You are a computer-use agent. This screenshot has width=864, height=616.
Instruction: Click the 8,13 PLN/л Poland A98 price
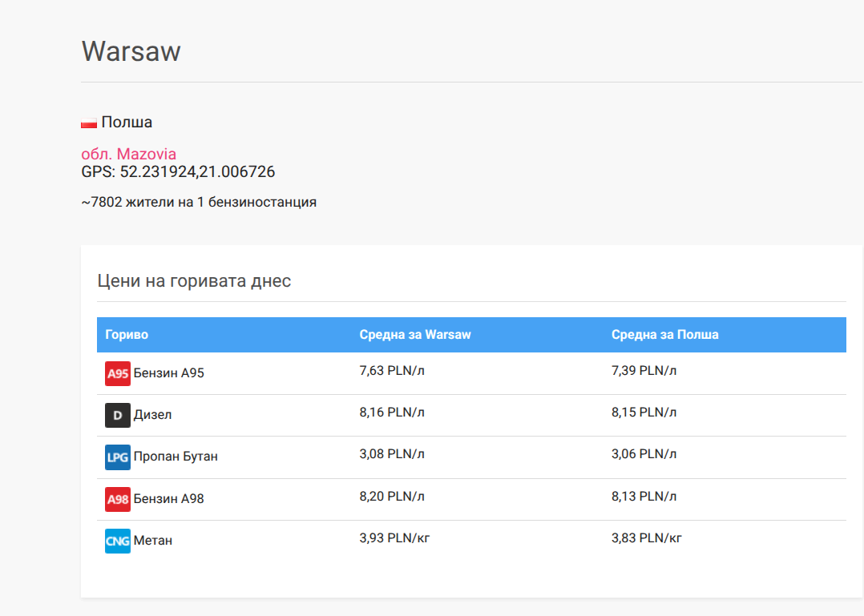tap(644, 497)
